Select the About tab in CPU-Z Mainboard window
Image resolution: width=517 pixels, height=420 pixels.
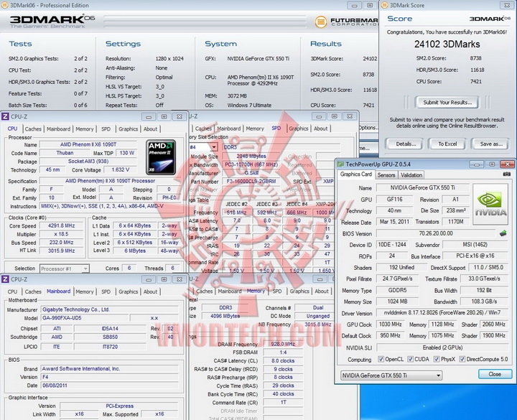(150, 291)
